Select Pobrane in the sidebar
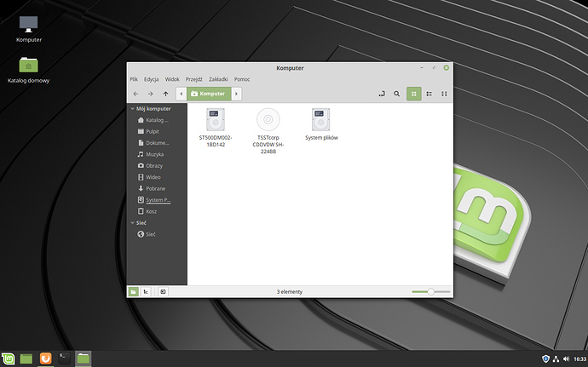This screenshot has width=588, height=367. (155, 188)
